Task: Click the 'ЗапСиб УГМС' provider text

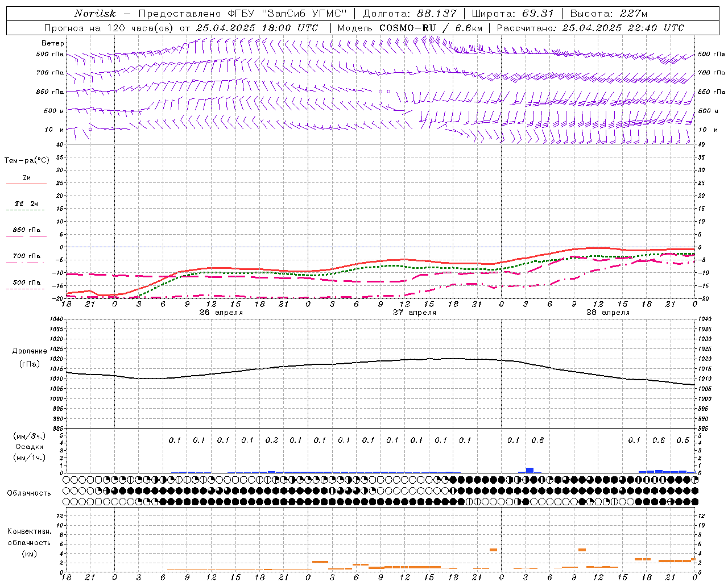Action: [x=304, y=14]
